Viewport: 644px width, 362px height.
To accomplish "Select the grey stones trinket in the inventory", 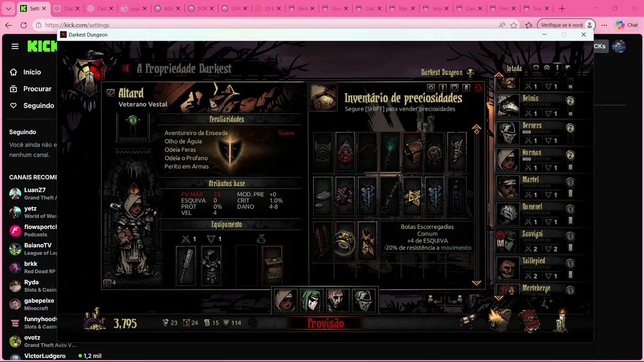I will pyautogui.click(x=323, y=196).
